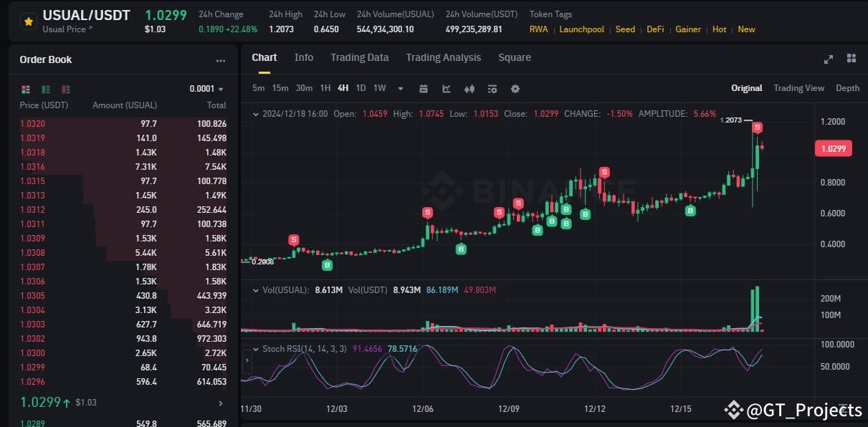Click the order book more options ellipsis

pyautogui.click(x=222, y=60)
